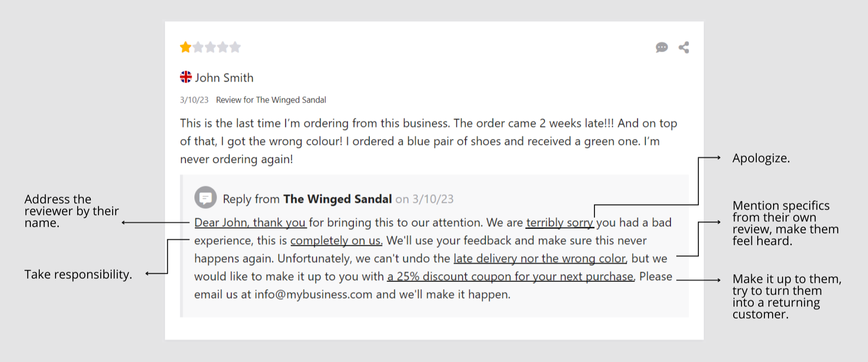Click the gold first rating star
Image resolution: width=868 pixels, height=362 pixels.
click(x=185, y=47)
